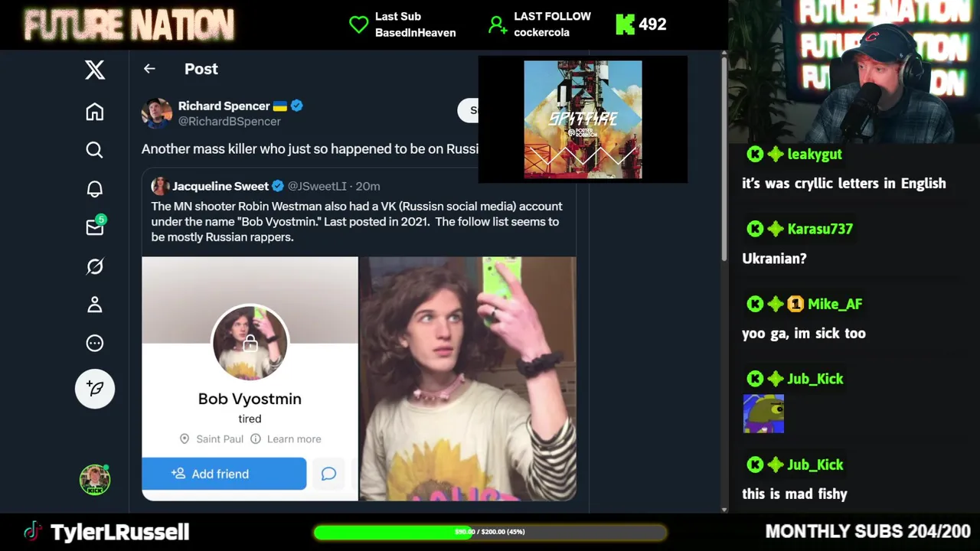The height and width of the screenshot is (551, 980).
Task: Open the More circle ellipsis menu
Action: (x=95, y=344)
